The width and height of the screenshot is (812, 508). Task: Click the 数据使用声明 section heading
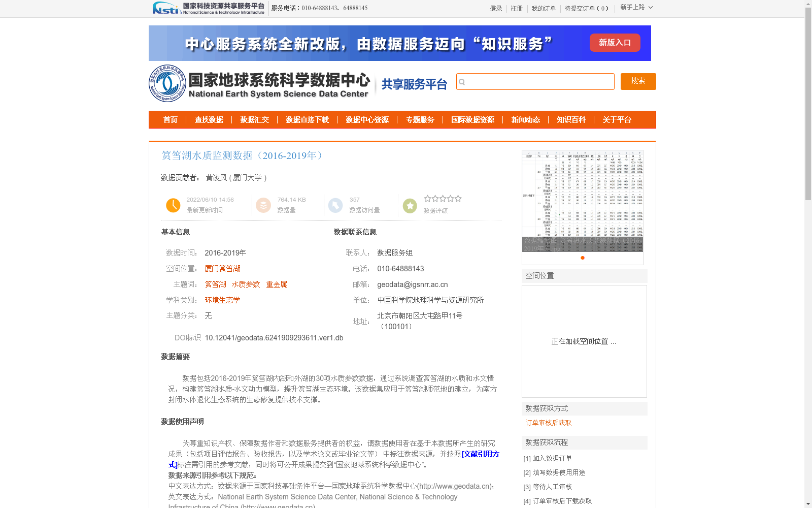[183, 422]
